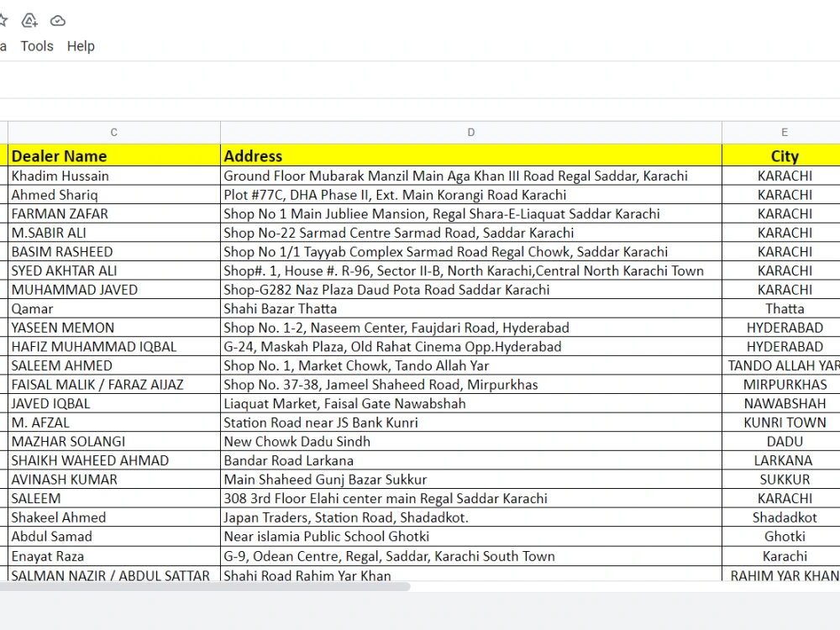840x630 pixels.
Task: Select the FAISAL MALIK / FARAZ AIJAZ cell
Action: pos(114,385)
